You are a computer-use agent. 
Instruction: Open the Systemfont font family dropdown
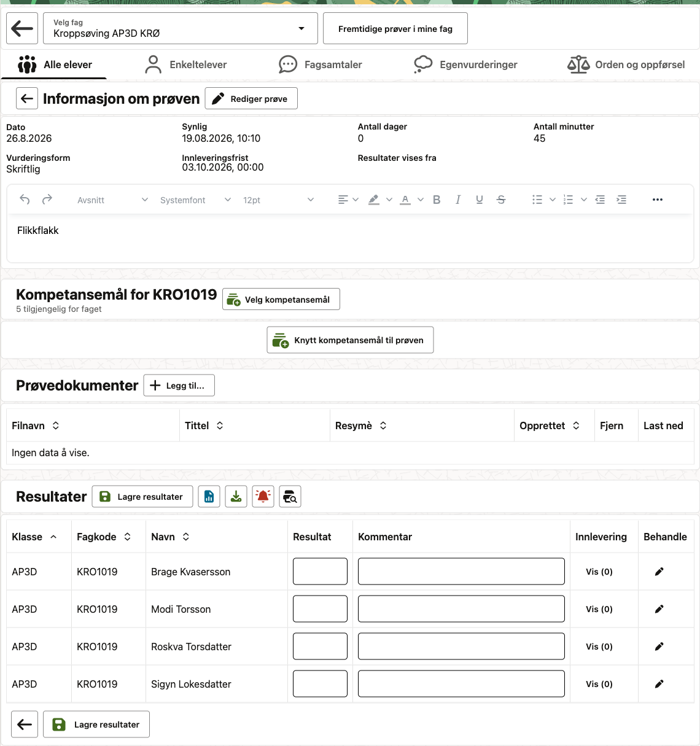click(x=195, y=200)
